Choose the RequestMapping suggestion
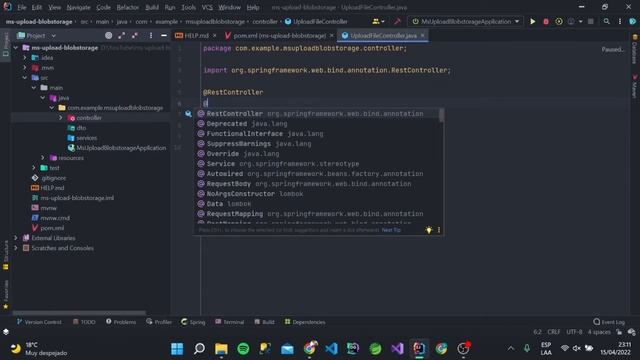 pos(318,213)
